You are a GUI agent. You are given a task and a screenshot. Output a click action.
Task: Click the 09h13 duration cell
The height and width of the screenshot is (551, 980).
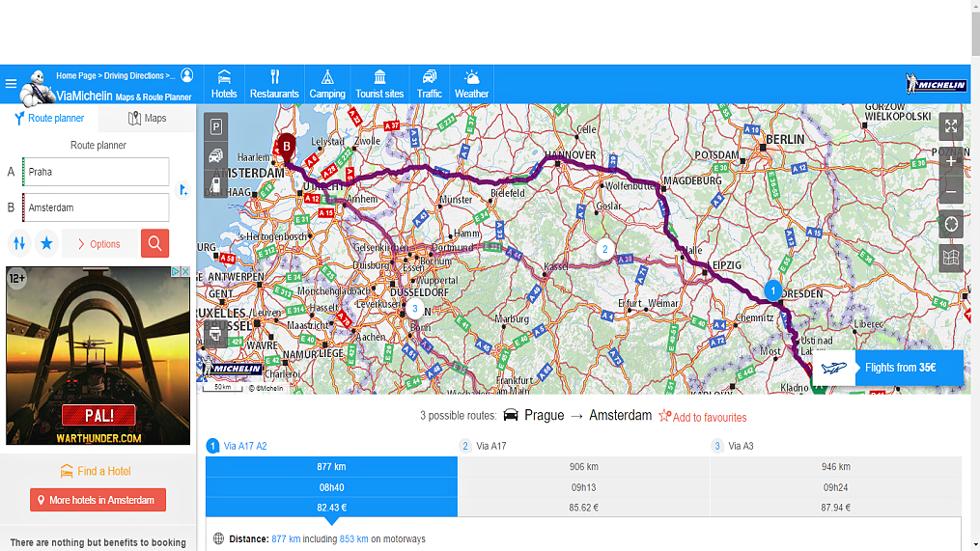coord(583,487)
